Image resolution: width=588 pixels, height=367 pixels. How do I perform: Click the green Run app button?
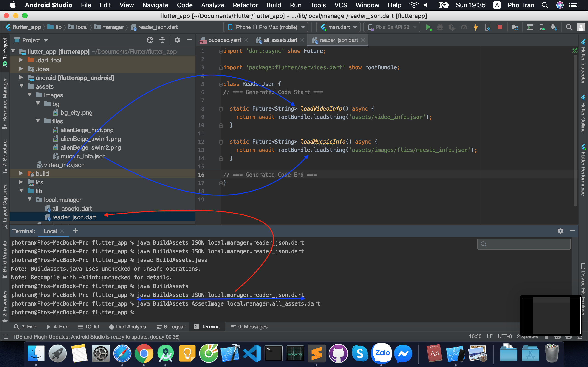pyautogui.click(x=428, y=27)
